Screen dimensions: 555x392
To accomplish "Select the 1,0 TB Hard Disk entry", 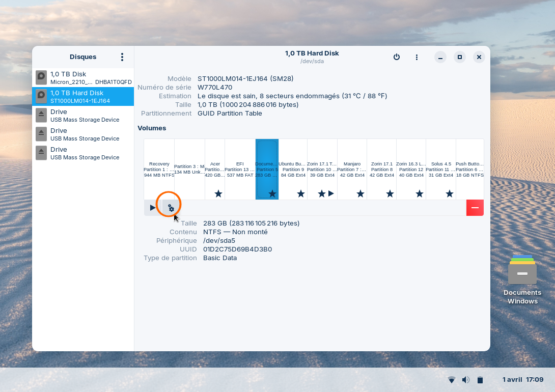I will tap(83, 97).
